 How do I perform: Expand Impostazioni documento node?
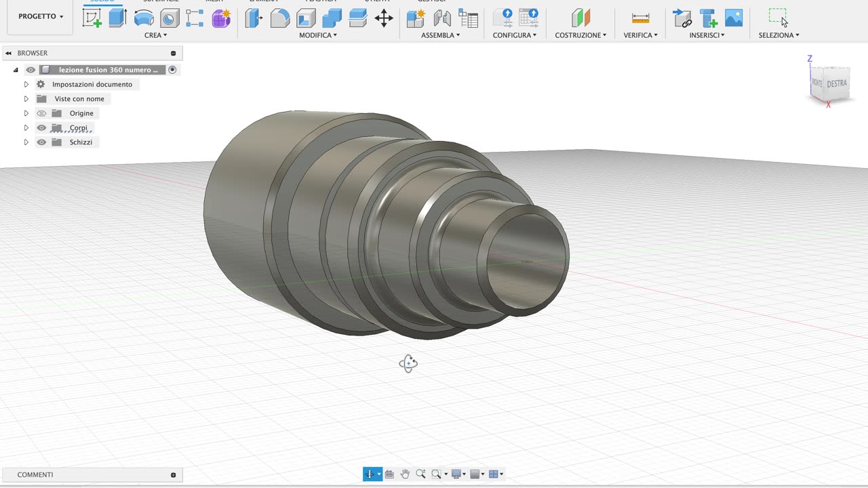point(26,84)
